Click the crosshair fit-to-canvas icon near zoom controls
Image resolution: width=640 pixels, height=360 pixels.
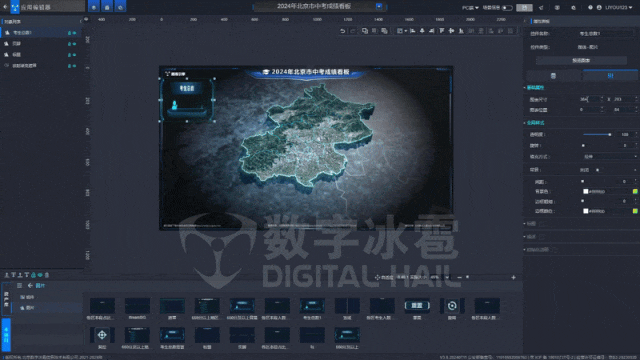click(x=377, y=277)
